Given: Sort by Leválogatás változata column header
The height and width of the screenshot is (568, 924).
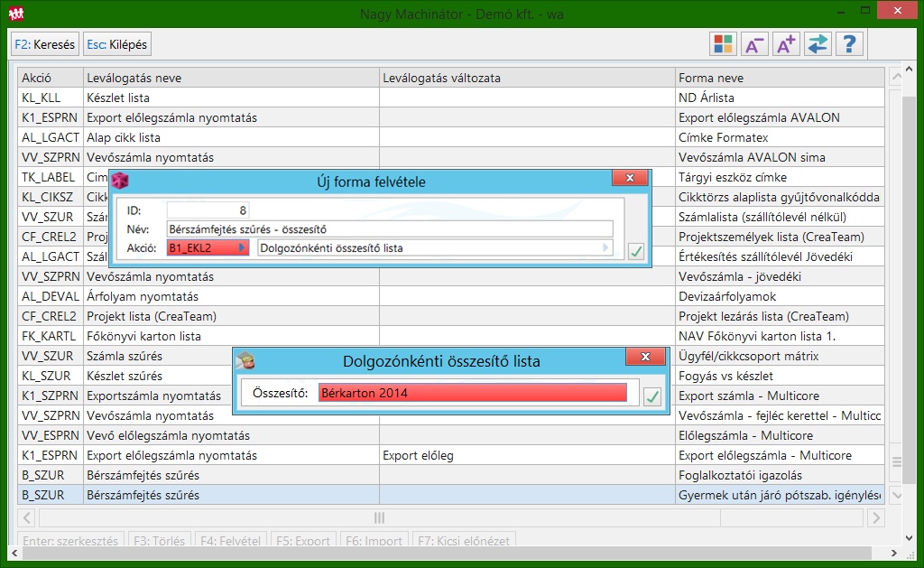Looking at the screenshot, I should [x=527, y=78].
